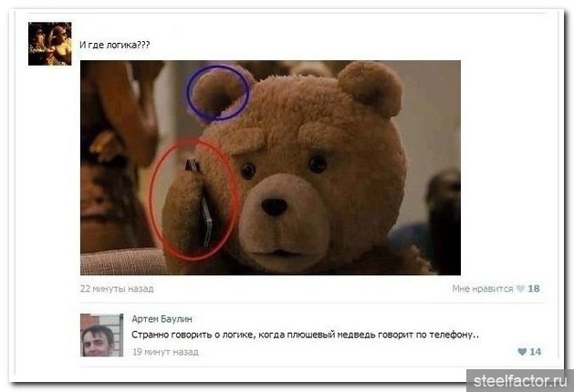Open the post author's avatar

[x=50, y=44]
